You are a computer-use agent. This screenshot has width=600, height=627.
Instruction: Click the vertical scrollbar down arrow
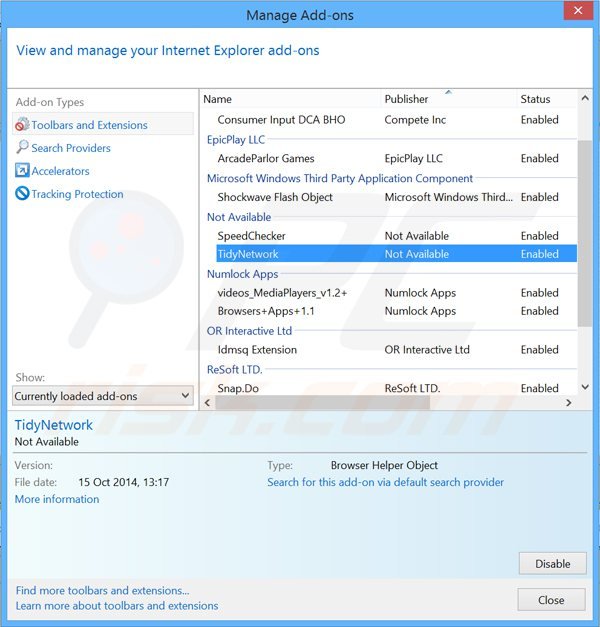584,387
